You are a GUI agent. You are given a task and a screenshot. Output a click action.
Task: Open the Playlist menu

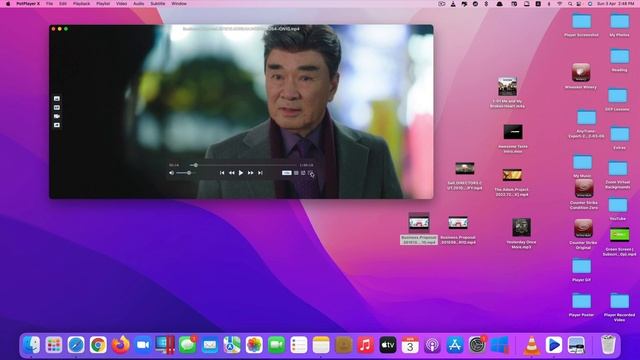(x=103, y=4)
